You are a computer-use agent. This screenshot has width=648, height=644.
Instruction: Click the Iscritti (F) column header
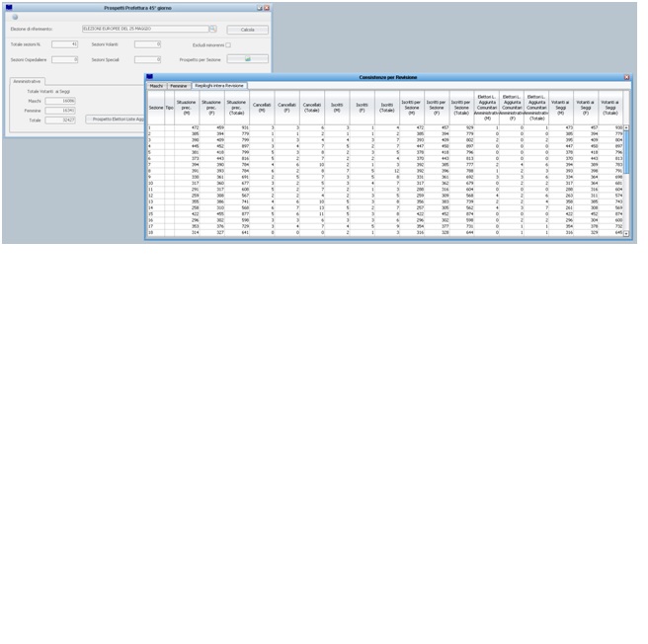pyautogui.click(x=362, y=108)
